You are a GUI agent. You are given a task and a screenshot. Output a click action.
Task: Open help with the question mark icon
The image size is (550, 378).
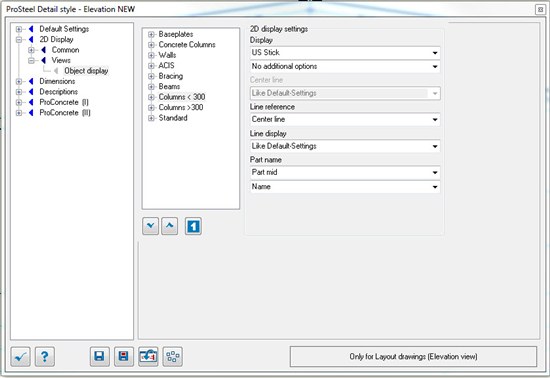(x=45, y=357)
